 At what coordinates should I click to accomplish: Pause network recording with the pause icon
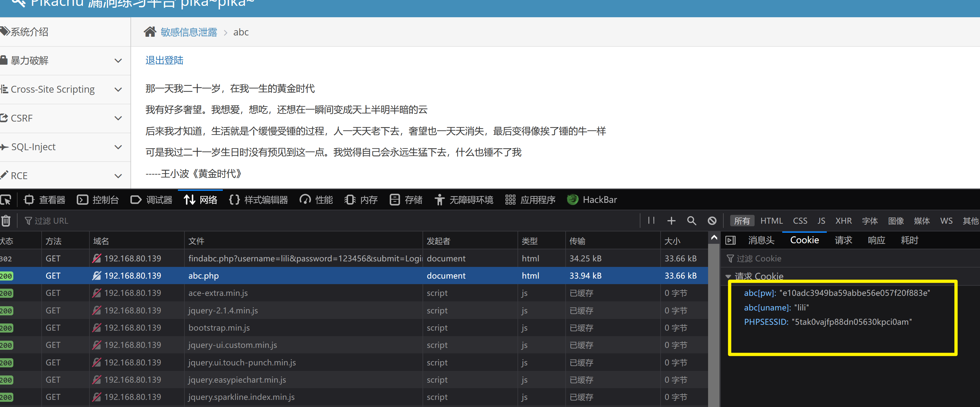(x=651, y=221)
